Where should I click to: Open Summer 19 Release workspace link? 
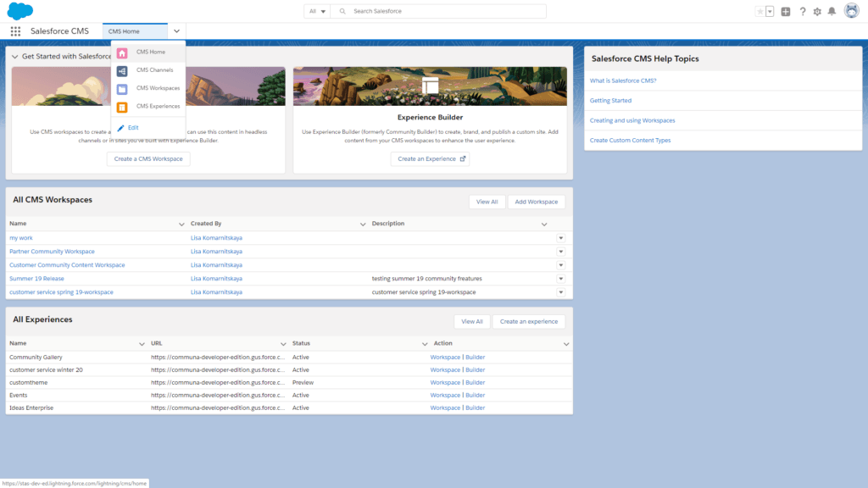click(36, 278)
